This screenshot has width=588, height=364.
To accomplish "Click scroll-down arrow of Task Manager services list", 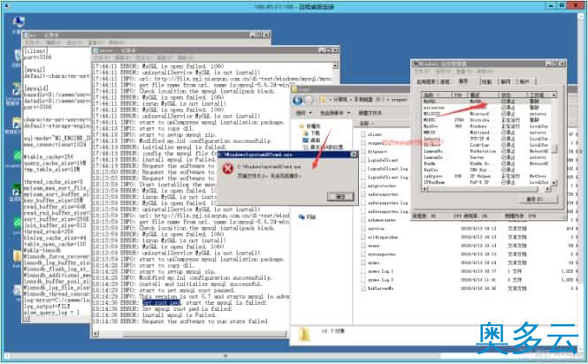I will pos(554,183).
